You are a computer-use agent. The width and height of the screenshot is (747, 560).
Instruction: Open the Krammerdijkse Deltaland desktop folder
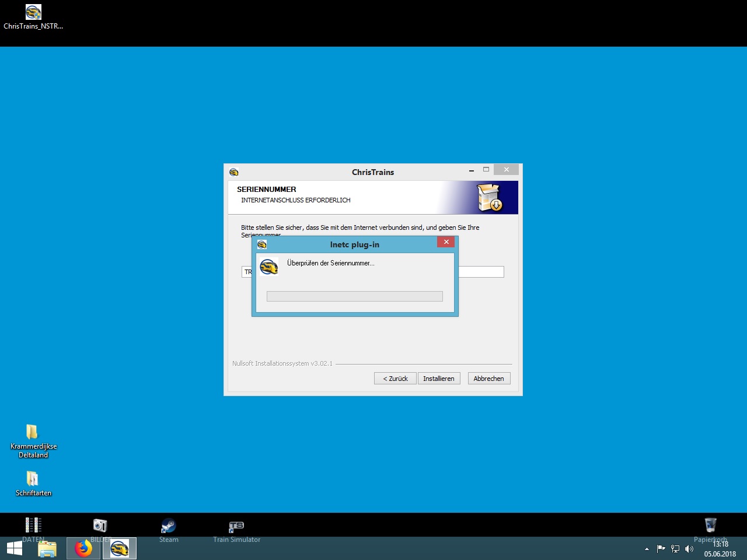coord(33,441)
